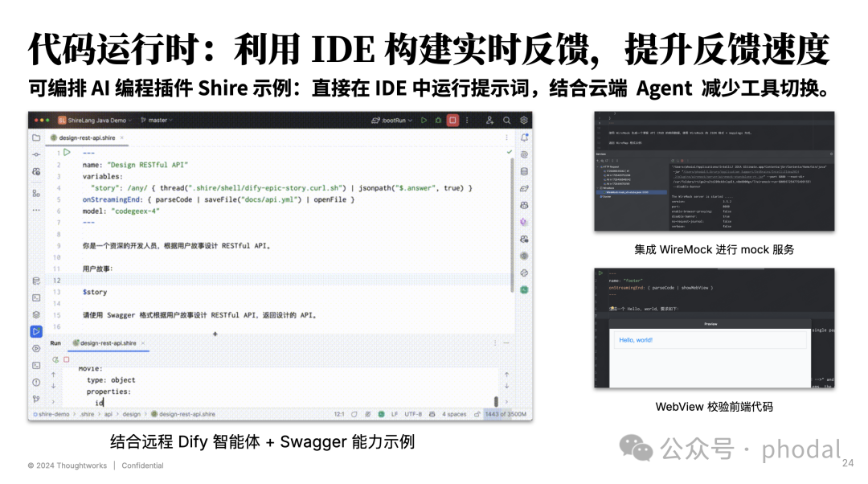
Task: Stop the process in Run panel
Action: tap(67, 359)
